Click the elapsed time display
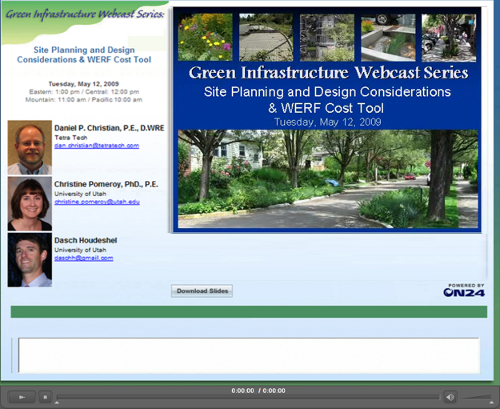500x409 pixels. coord(243,391)
